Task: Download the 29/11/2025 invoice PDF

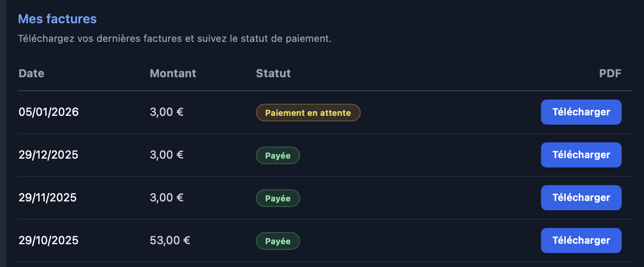Action: (581, 198)
